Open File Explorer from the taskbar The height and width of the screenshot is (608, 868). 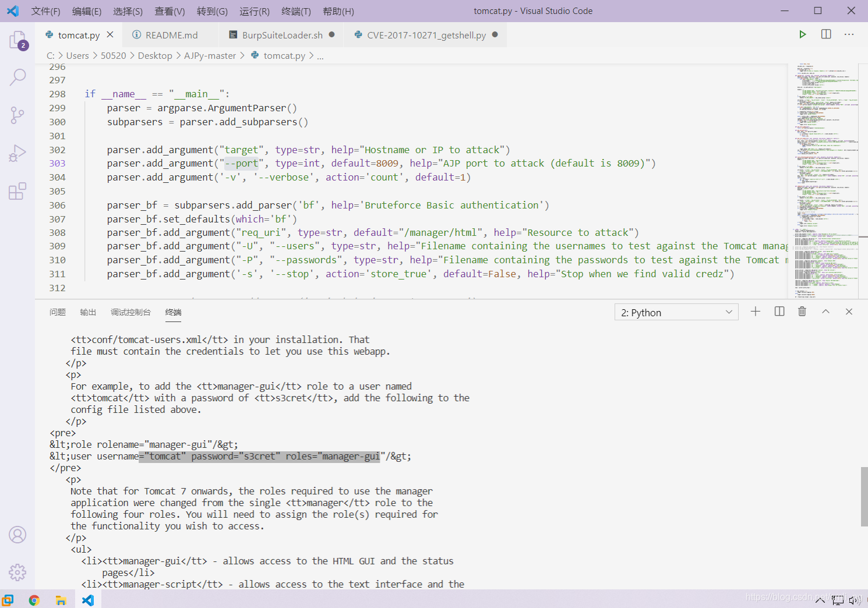pos(61,600)
